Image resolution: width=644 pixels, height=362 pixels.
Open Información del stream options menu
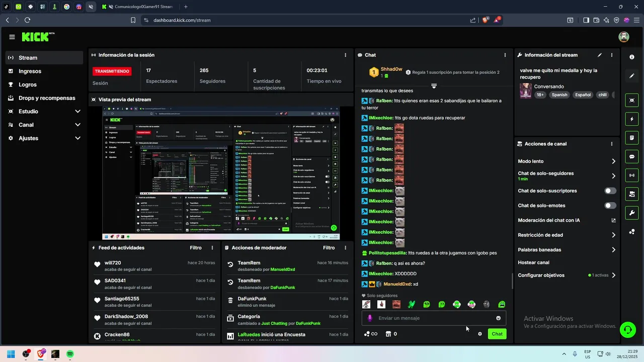612,55
